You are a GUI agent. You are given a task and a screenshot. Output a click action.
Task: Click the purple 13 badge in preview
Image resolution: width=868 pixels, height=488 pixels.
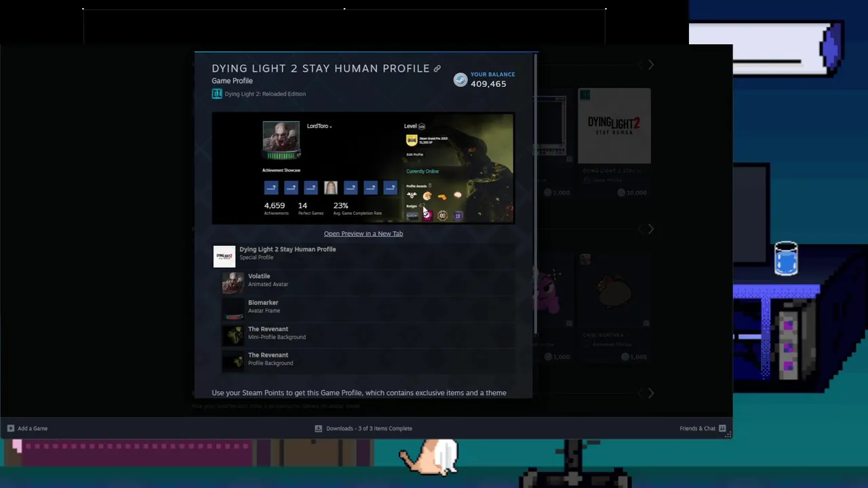[x=458, y=216]
